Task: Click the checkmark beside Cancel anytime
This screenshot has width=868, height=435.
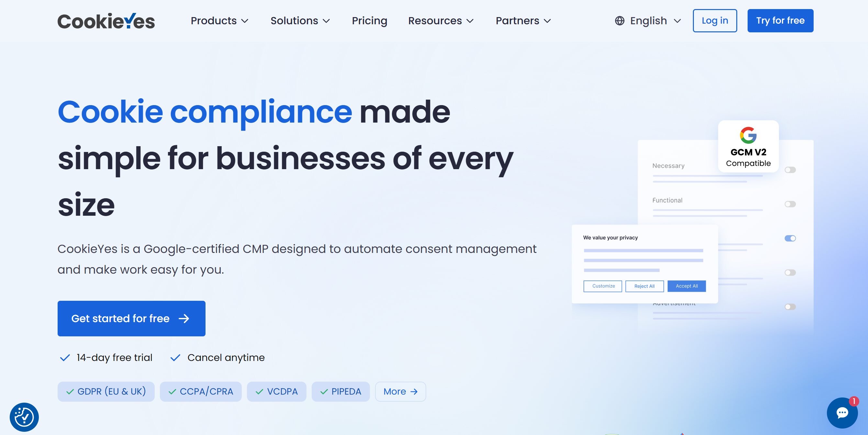Action: [x=175, y=358]
